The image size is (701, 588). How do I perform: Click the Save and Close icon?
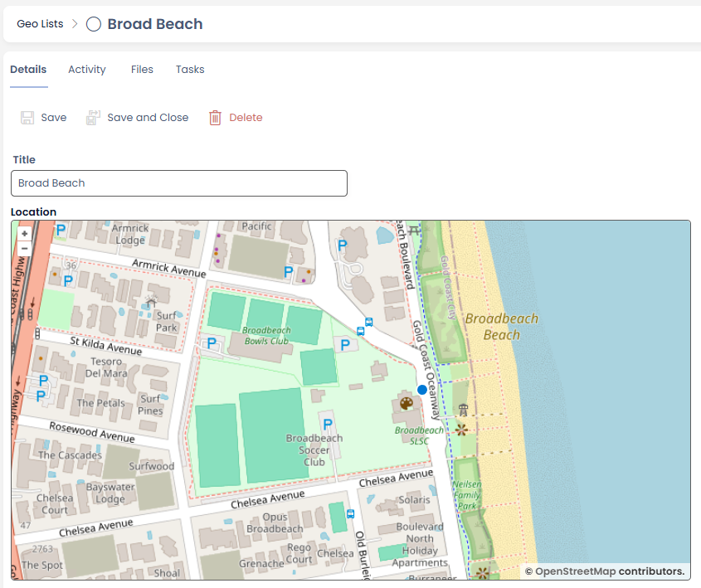pyautogui.click(x=91, y=116)
